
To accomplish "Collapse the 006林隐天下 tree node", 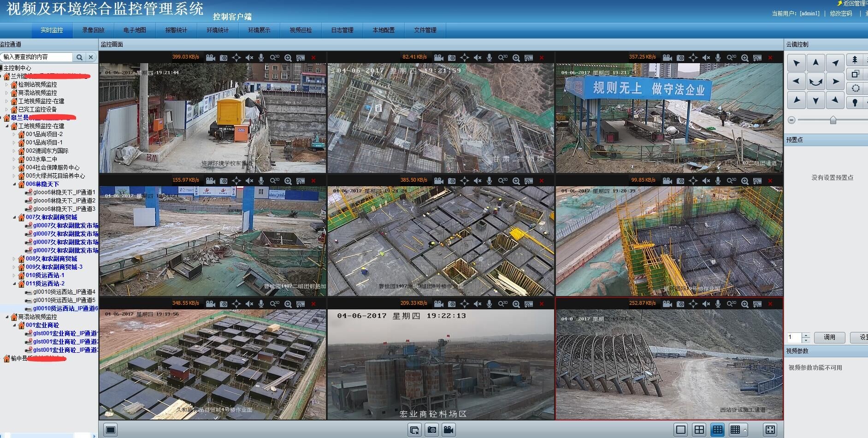I will click(14, 184).
